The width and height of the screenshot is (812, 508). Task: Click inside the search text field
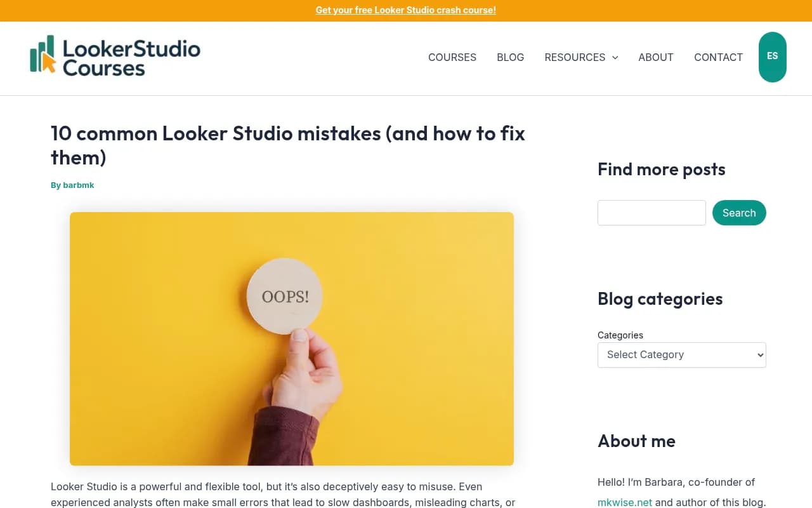tap(651, 213)
